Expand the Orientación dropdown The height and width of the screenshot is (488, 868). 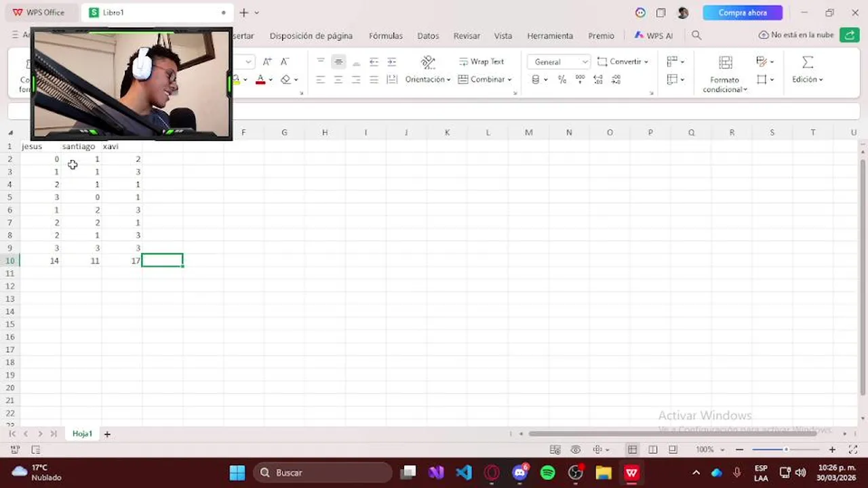[x=428, y=79]
